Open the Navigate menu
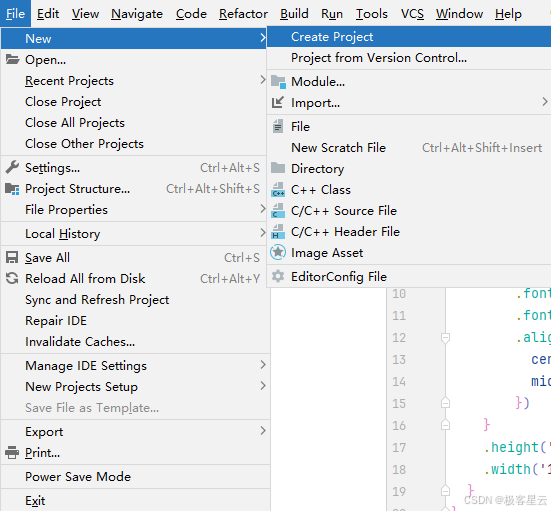This screenshot has width=551, height=511. point(137,14)
